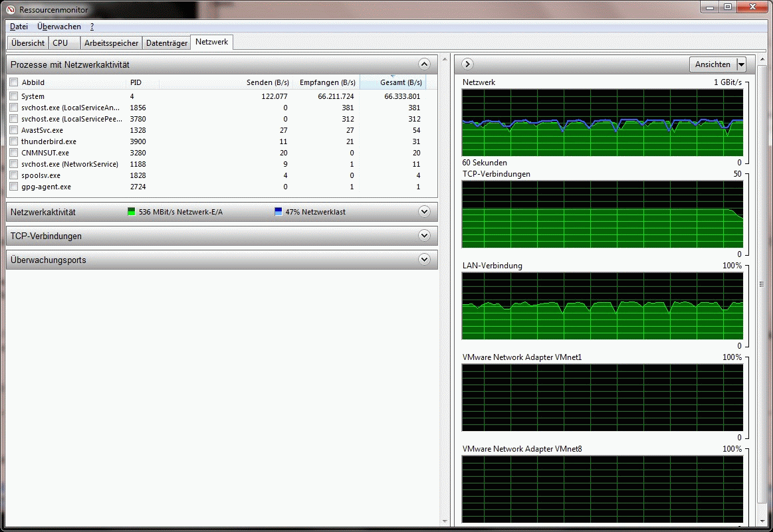
Task: Check the box for System process
Action: click(x=13, y=96)
